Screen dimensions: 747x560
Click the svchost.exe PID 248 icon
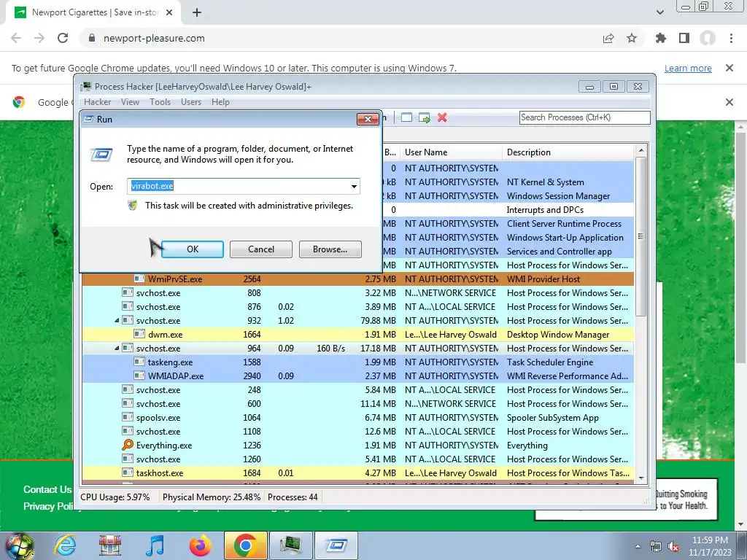127,389
